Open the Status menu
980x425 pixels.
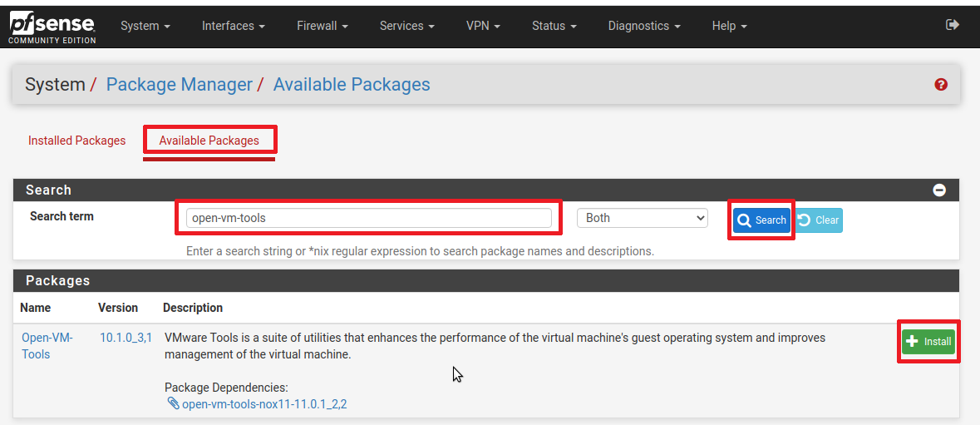pyautogui.click(x=554, y=26)
